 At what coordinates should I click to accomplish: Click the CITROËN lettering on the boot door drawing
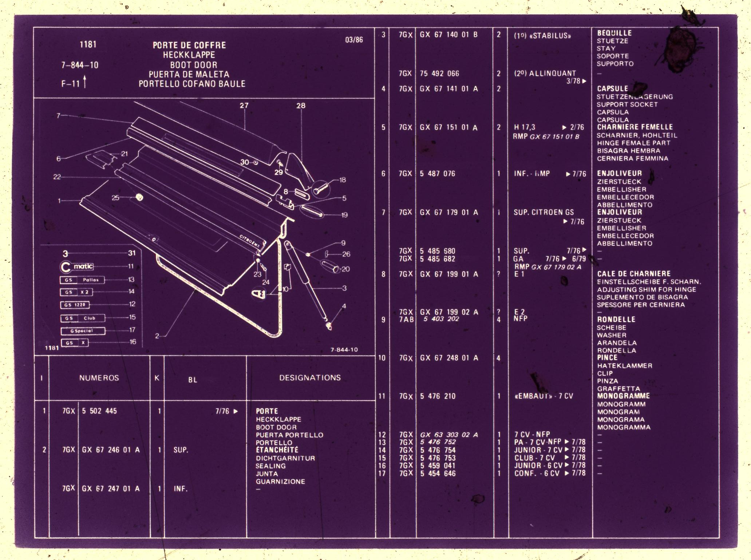click(249, 241)
